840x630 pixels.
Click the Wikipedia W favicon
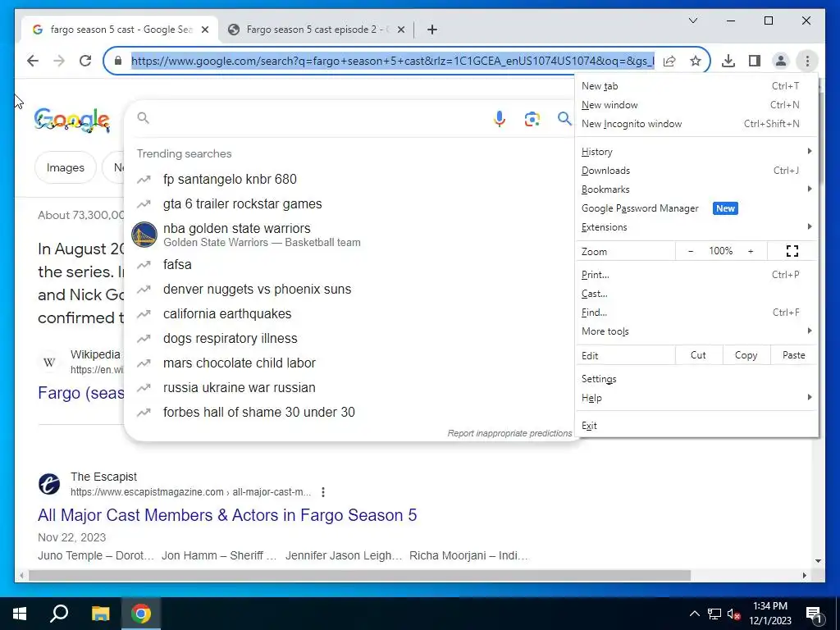tap(48, 362)
